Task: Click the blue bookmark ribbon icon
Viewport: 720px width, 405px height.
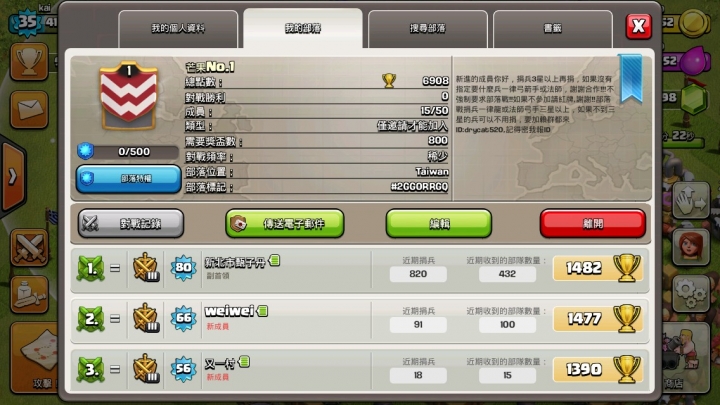Action: (630, 79)
